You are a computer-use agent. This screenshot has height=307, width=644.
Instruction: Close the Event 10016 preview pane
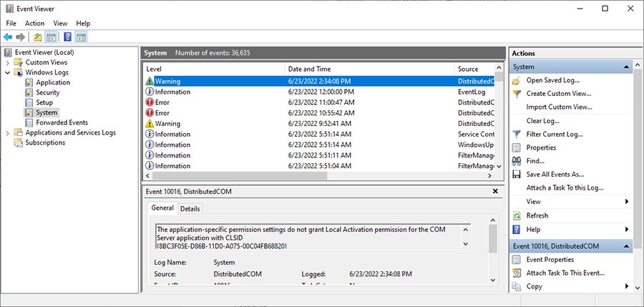pos(495,192)
